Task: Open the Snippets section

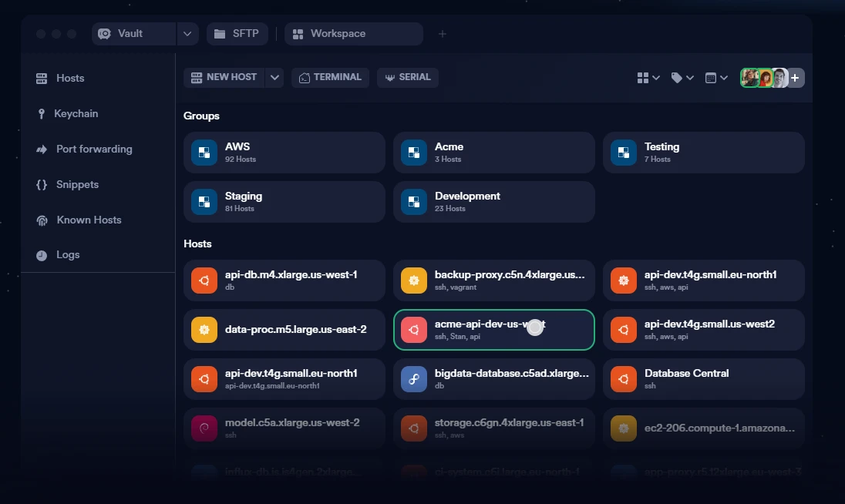Action: click(x=67, y=185)
